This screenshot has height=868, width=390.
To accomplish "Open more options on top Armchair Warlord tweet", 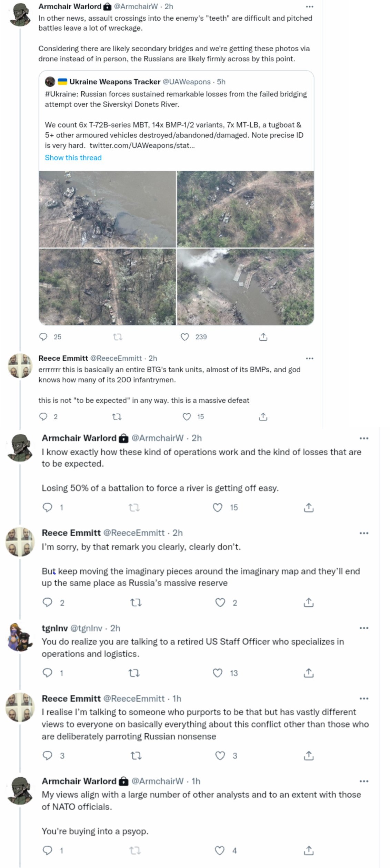I will pyautogui.click(x=310, y=7).
